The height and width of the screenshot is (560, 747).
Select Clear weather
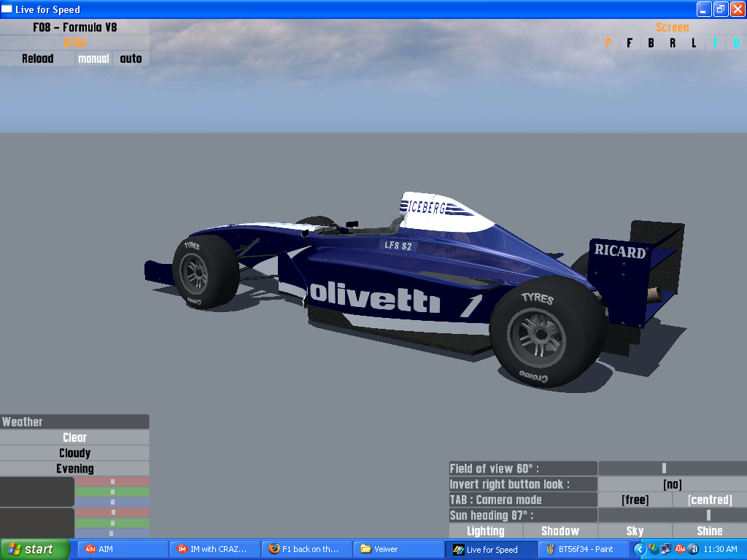[x=75, y=437]
